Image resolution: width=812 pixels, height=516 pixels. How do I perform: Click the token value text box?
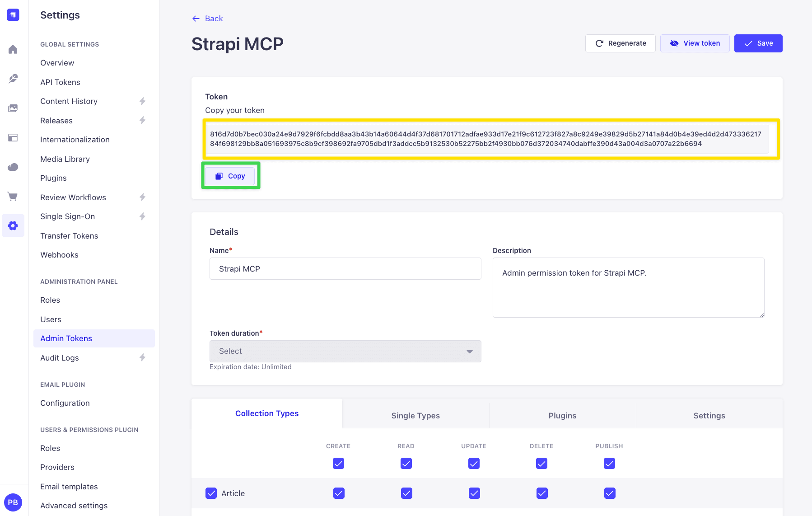point(487,139)
